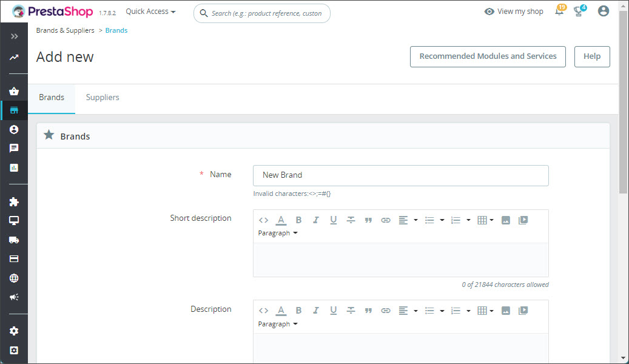
Task: Expand alignment options arrow in Short description
Action: click(415, 220)
